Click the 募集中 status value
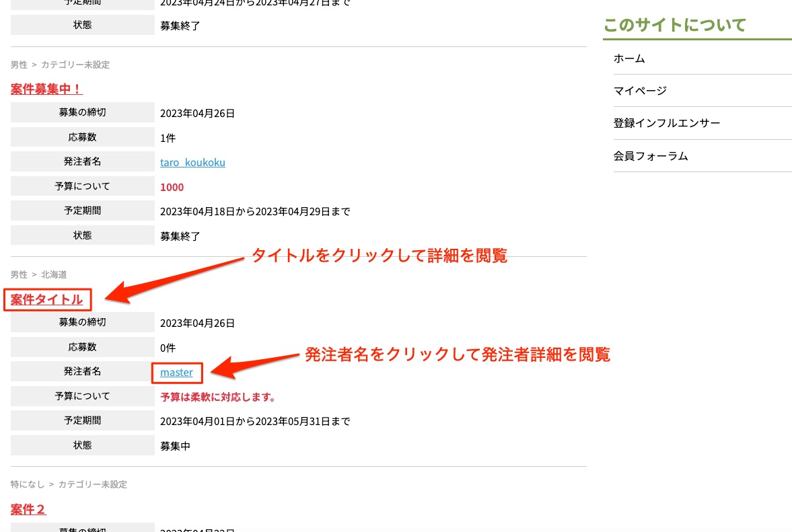Screen dimensions: 792x532 [175, 446]
